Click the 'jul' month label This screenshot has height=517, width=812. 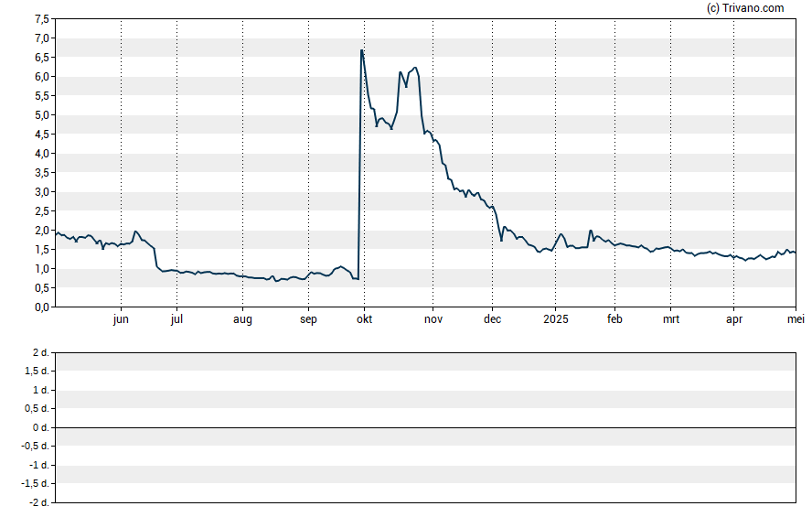tap(176, 319)
